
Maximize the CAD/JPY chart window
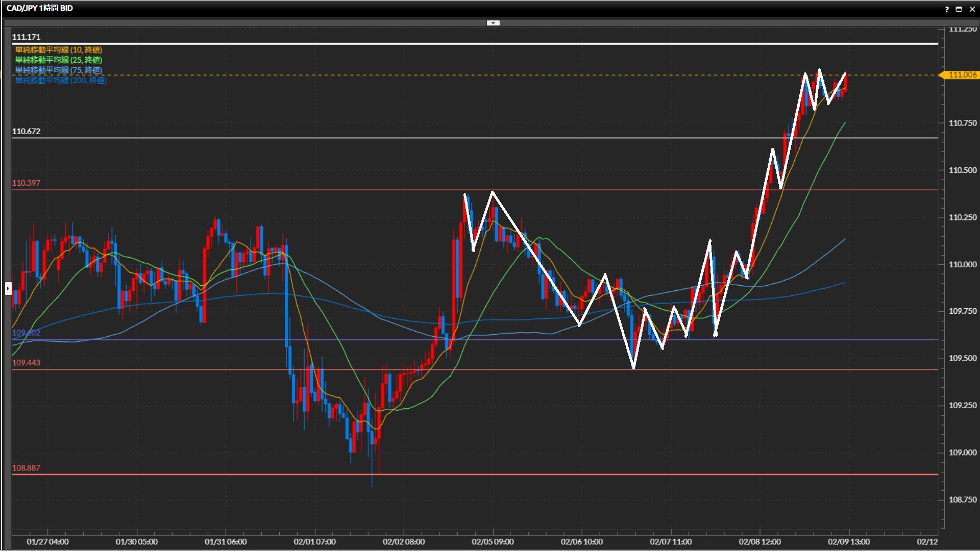coord(959,9)
